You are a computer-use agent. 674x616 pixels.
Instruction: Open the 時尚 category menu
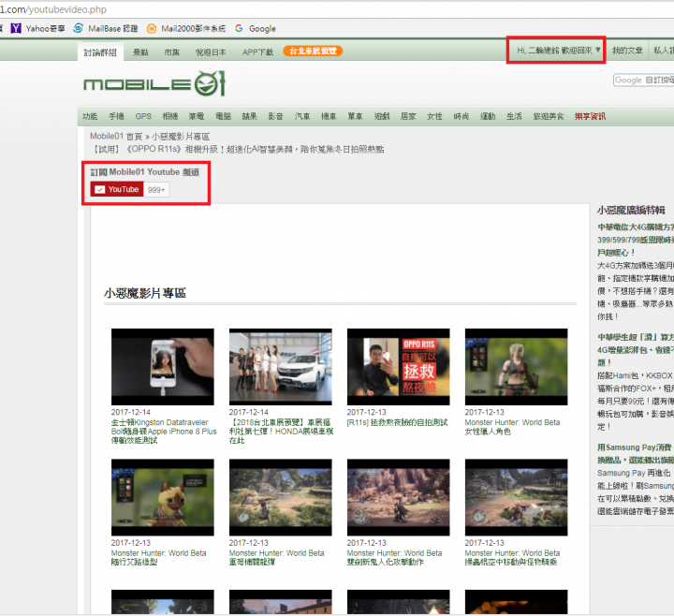[x=461, y=116]
